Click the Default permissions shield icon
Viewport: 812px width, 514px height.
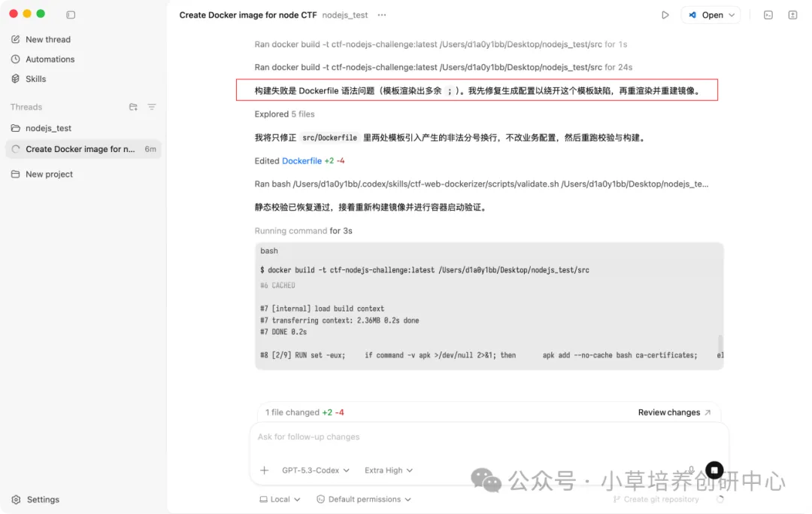coord(320,500)
